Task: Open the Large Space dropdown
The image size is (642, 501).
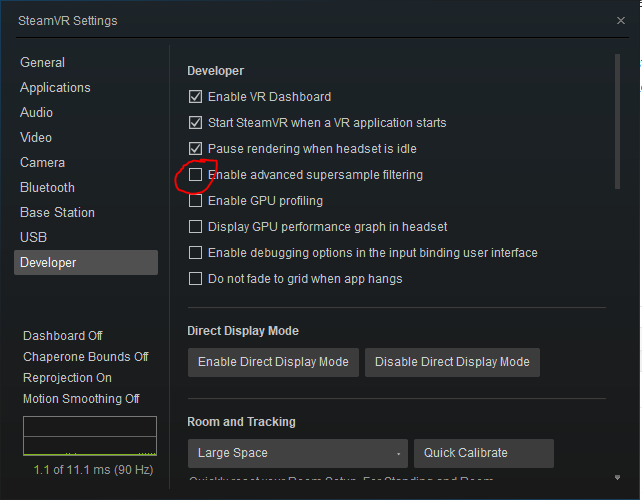Action: (x=298, y=453)
